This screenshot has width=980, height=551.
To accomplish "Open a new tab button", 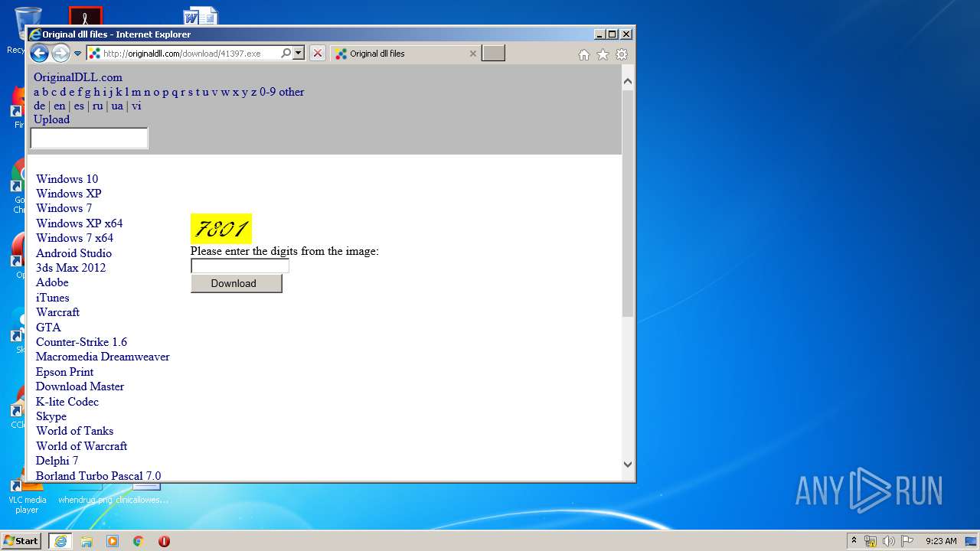I will pos(493,54).
